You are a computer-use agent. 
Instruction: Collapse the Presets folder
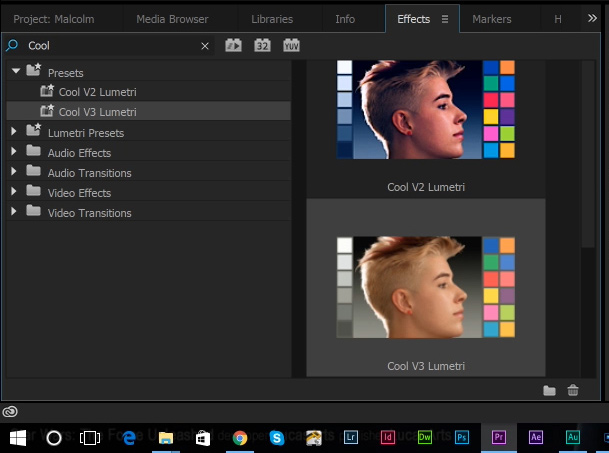pos(16,71)
